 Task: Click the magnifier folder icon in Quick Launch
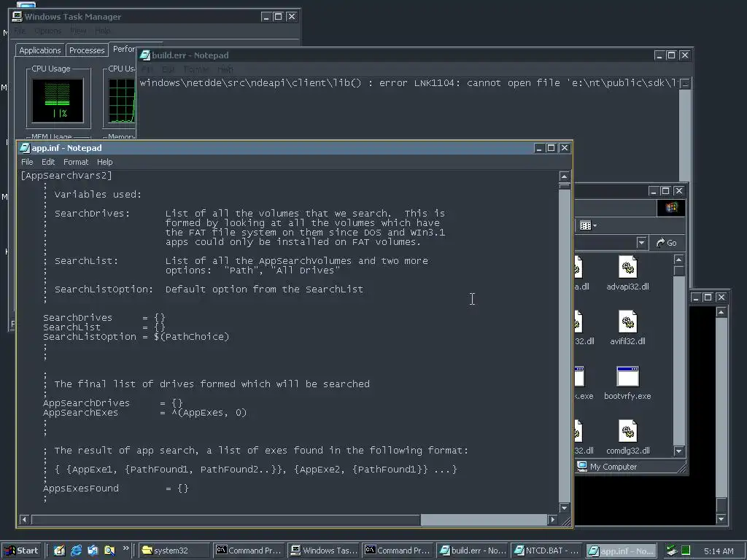coord(109,551)
